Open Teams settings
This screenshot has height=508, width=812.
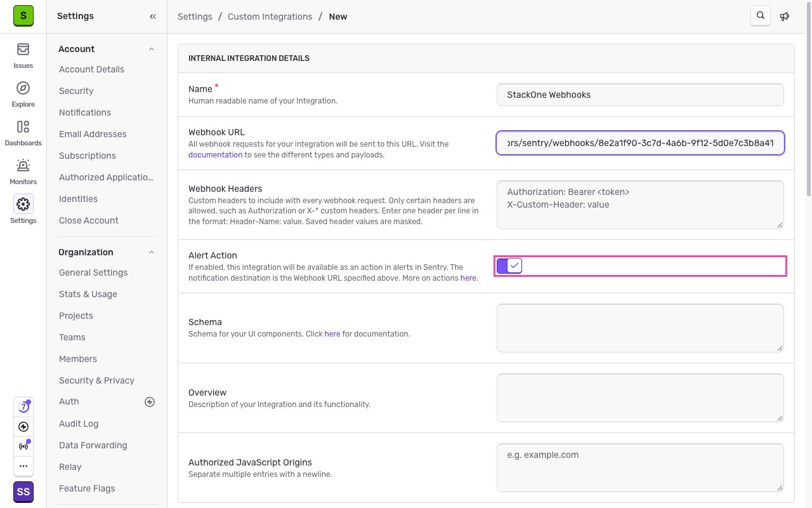(x=72, y=337)
